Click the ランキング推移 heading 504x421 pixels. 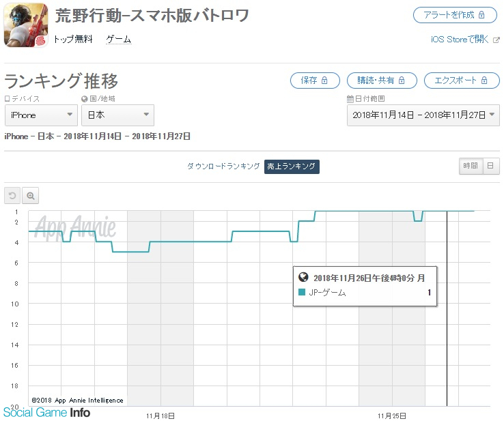click(61, 81)
